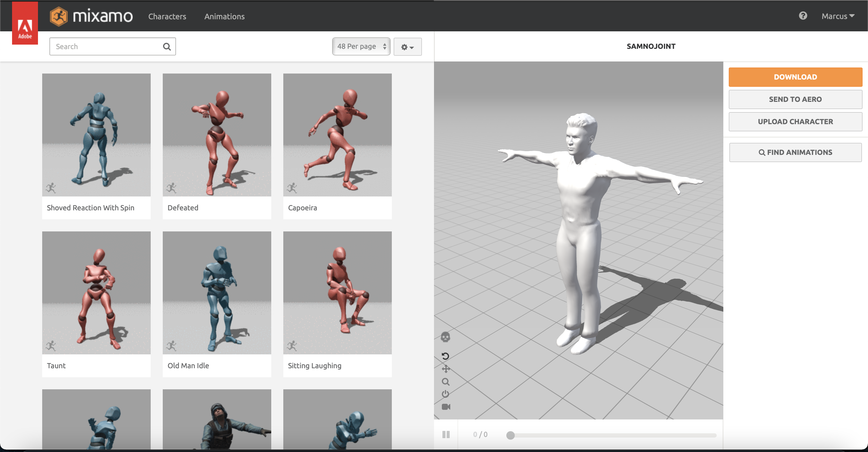
Task: Select the zoom magnifier in viewer
Action: pos(445,381)
